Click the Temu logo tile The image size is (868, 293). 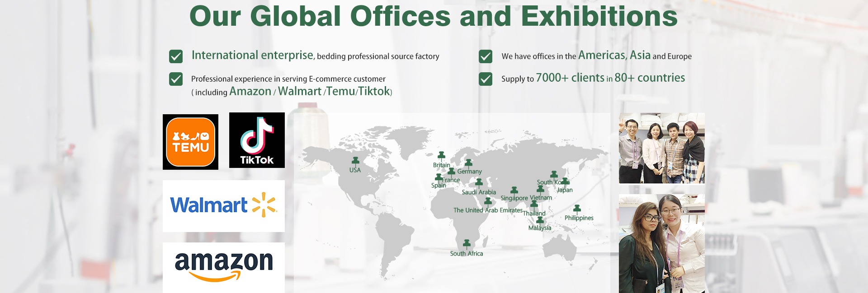[190, 142]
